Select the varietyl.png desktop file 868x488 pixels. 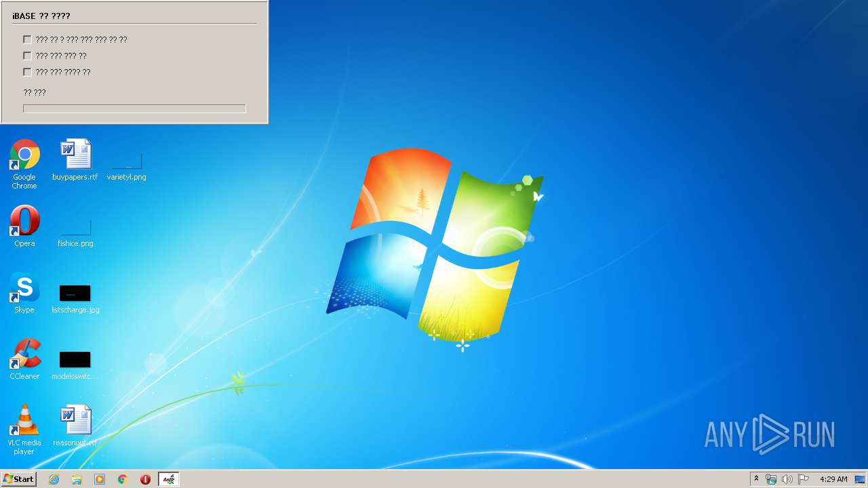(126, 167)
